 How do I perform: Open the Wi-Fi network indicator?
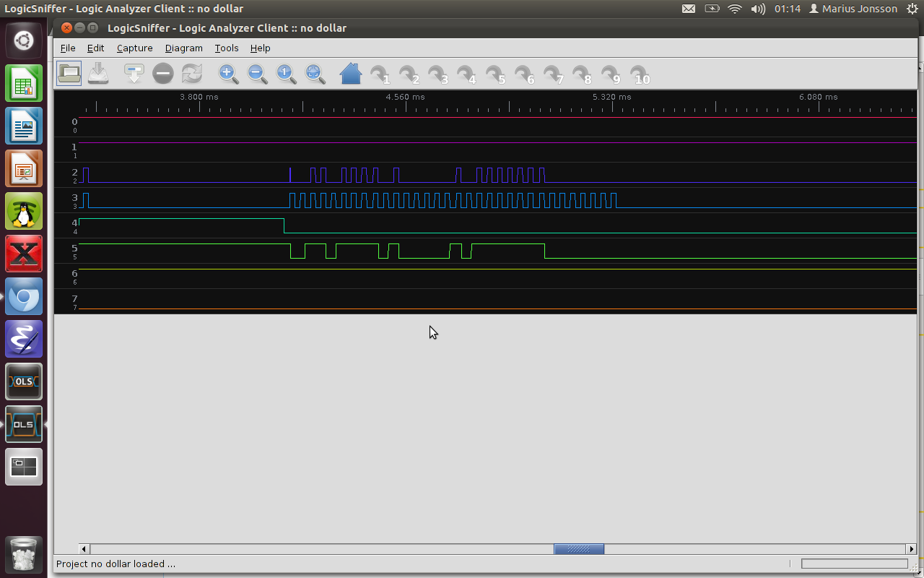[x=735, y=9]
